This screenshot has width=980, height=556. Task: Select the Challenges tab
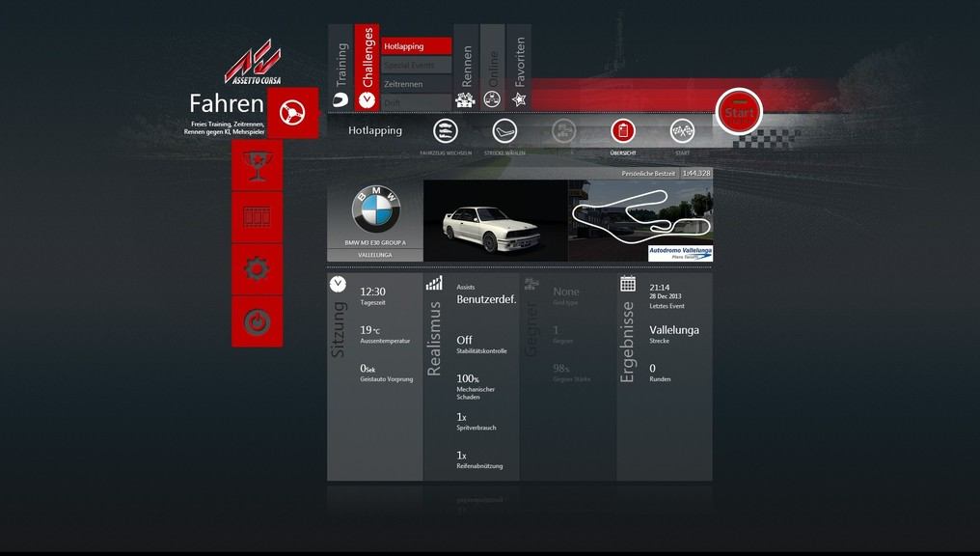point(367,68)
